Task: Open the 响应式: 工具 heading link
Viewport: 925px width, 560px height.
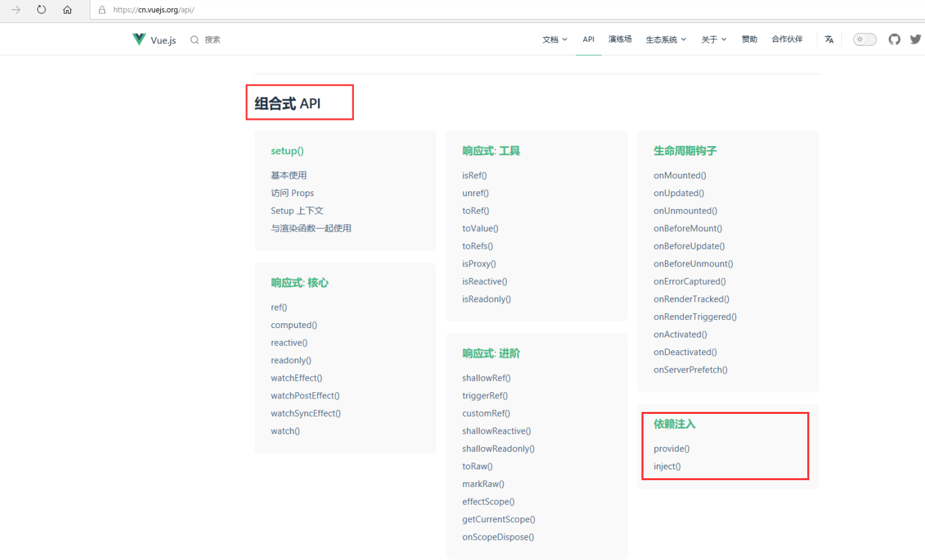Action: (x=491, y=151)
